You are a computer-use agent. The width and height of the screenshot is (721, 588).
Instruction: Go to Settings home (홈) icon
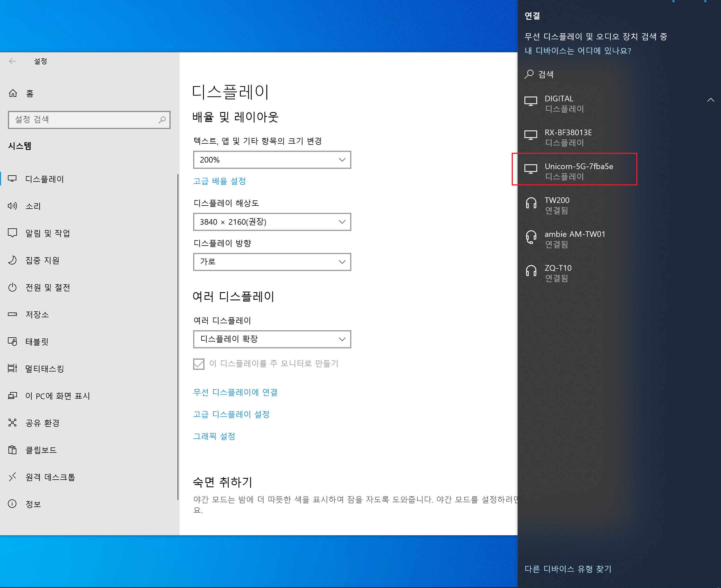[13, 93]
